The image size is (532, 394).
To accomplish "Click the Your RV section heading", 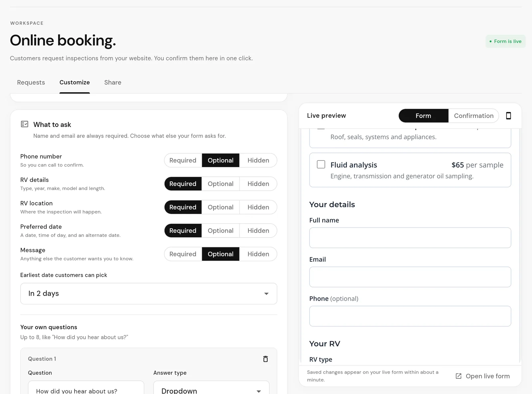I will (x=325, y=344).
